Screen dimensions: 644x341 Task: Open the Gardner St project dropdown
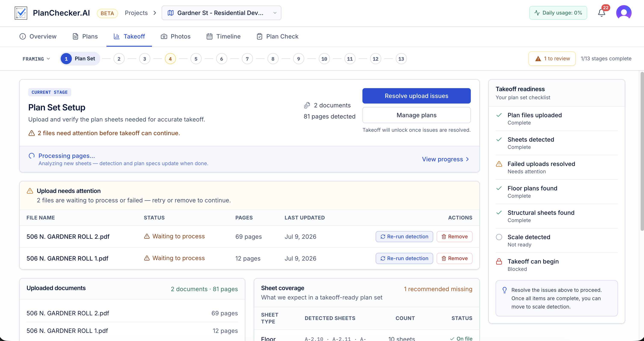pos(221,13)
